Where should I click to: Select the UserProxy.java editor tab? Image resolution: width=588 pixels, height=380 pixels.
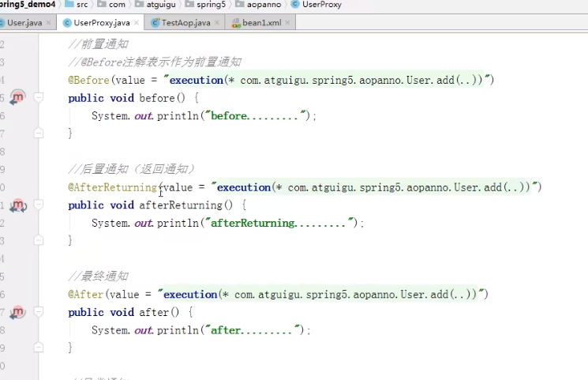[101, 23]
